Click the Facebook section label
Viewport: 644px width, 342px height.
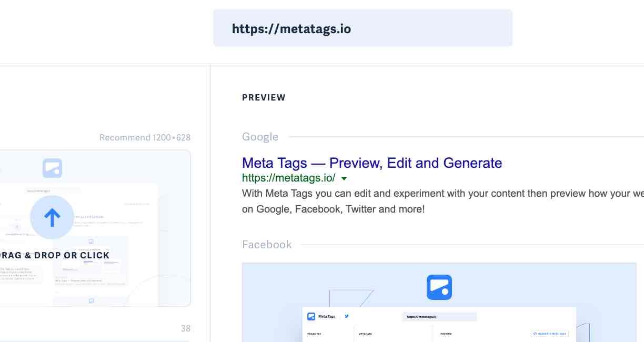(x=267, y=245)
